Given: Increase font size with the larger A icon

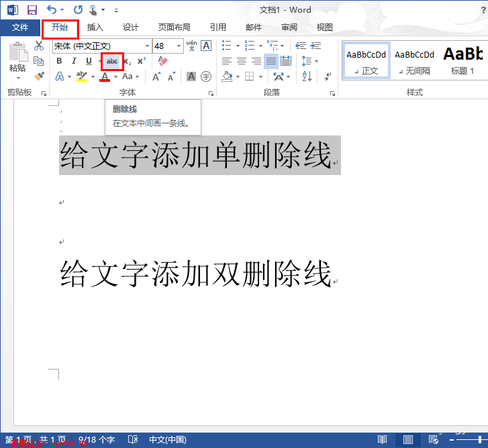Looking at the screenshot, I should click(156, 76).
